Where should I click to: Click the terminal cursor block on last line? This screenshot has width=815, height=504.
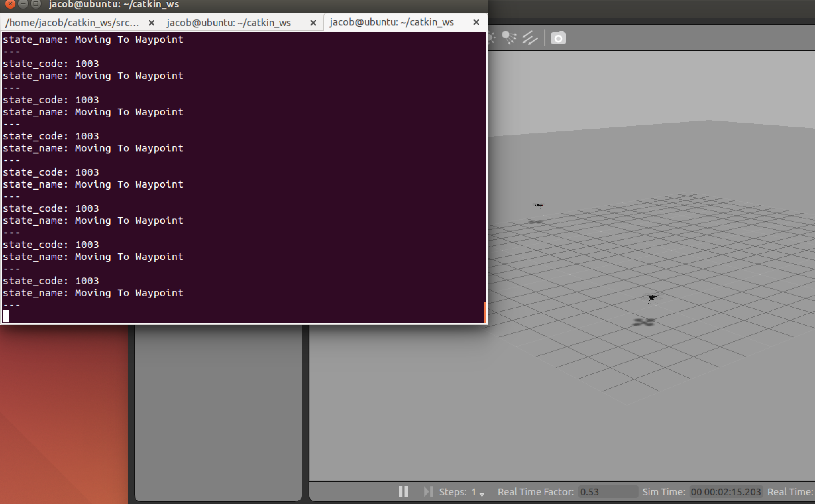pos(6,316)
